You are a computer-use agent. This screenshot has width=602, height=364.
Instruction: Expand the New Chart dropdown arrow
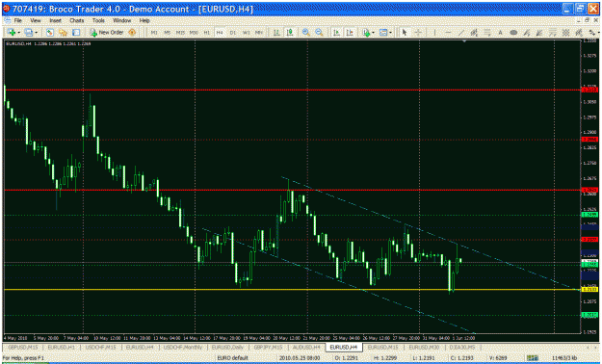click(x=18, y=33)
